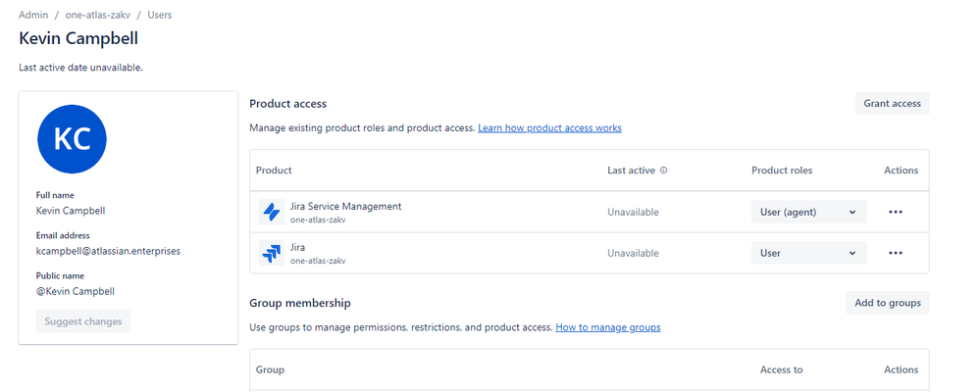The image size is (980, 392).
Task: Click the KC user avatar
Action: coord(72,139)
